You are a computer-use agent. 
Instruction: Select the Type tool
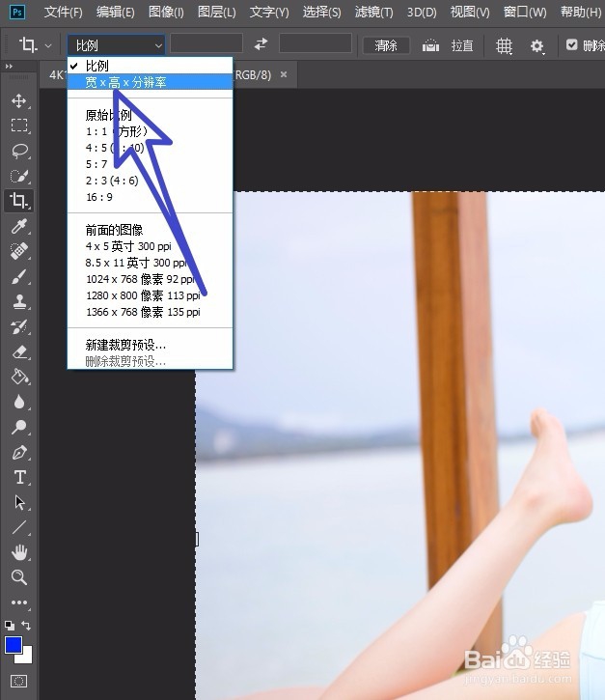[19, 478]
